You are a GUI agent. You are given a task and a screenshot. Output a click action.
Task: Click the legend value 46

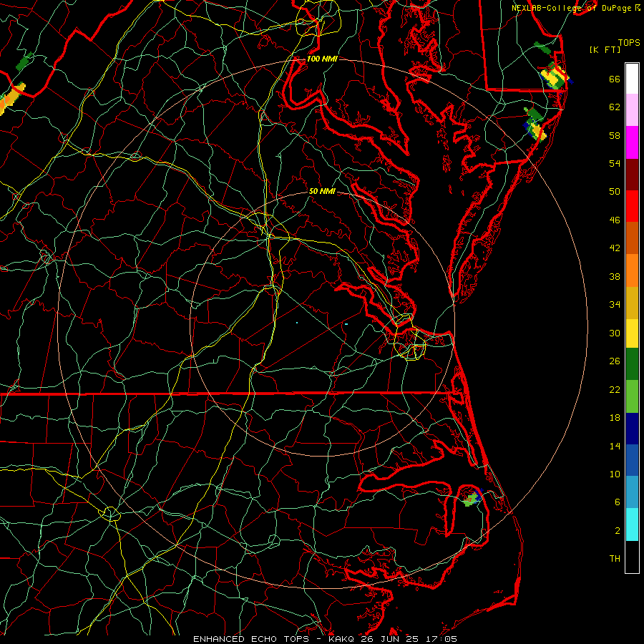click(615, 220)
